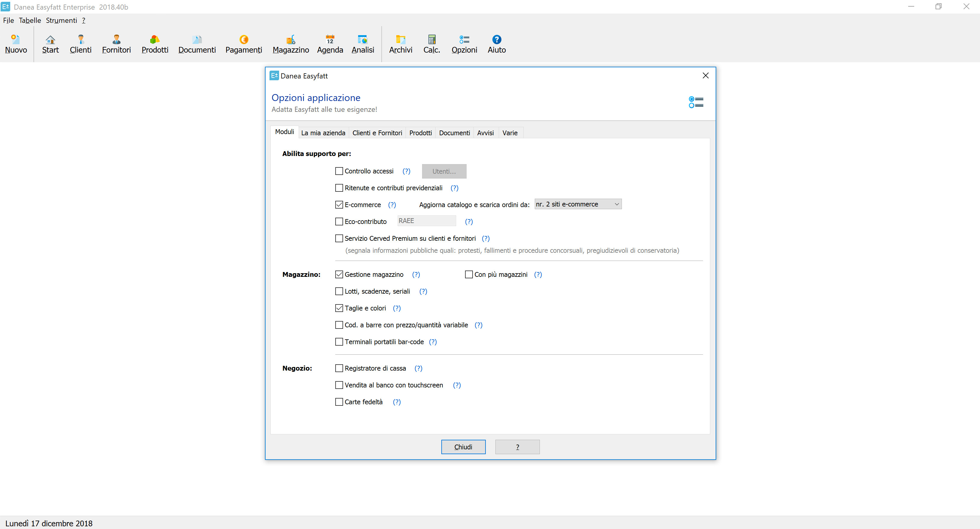Viewport: 980px width, 529px height.
Task: Go to the Prodotti toolbar icon
Action: point(154,44)
